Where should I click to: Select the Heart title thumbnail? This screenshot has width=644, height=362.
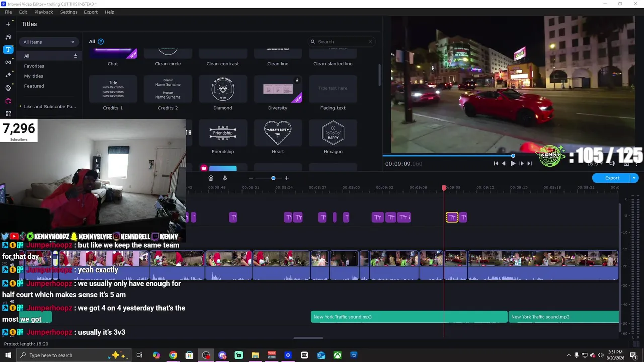point(278,133)
